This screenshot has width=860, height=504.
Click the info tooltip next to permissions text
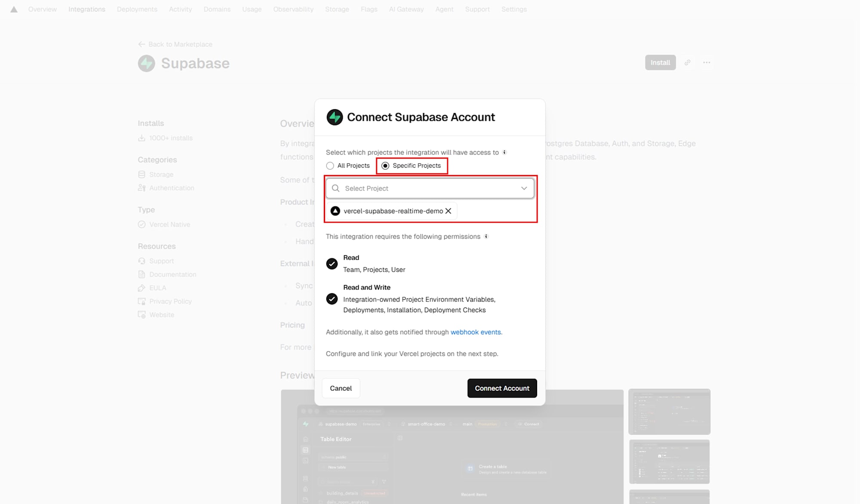pos(486,236)
